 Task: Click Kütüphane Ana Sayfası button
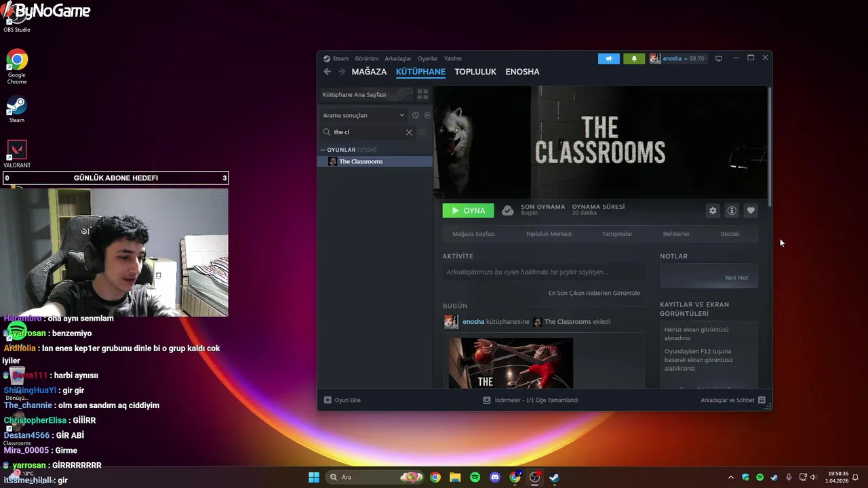[366, 95]
